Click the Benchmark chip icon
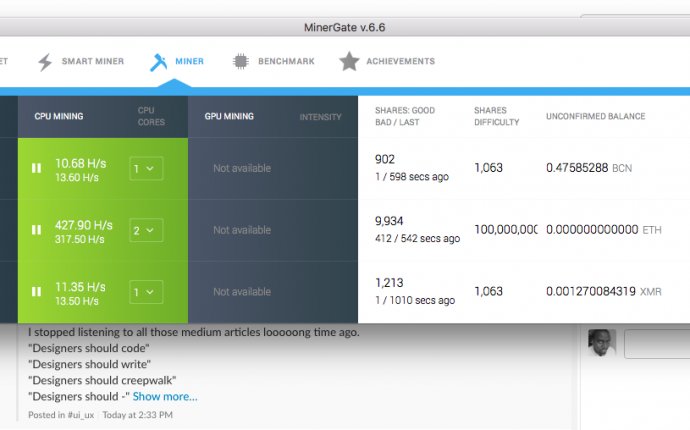This screenshot has height=430, width=690. tap(241, 61)
